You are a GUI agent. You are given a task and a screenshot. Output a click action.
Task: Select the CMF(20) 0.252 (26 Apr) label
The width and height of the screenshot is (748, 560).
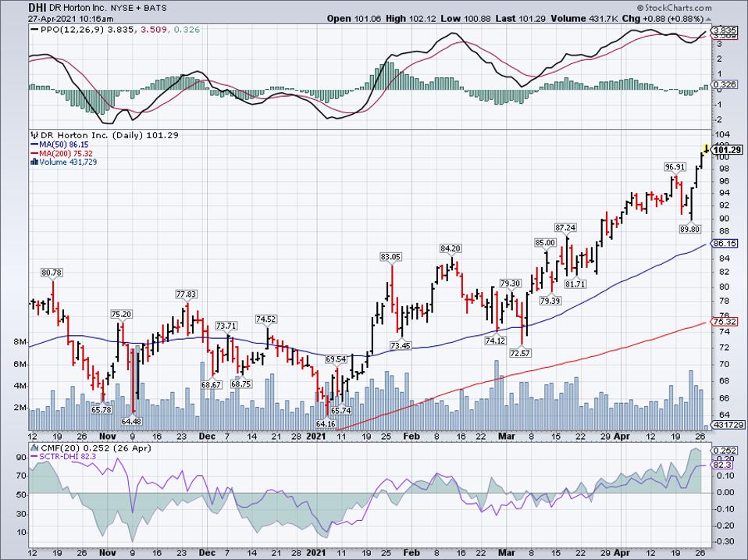pyautogui.click(x=96, y=448)
